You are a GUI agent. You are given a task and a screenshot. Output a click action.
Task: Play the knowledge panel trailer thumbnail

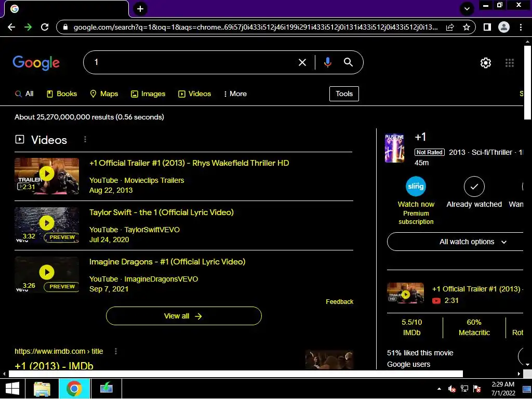pos(405,293)
